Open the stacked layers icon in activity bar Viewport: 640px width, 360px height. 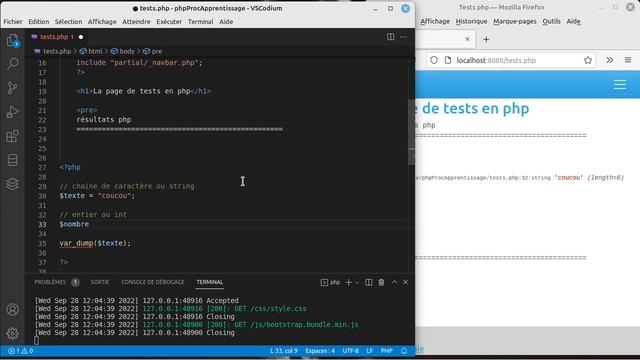coord(13,184)
